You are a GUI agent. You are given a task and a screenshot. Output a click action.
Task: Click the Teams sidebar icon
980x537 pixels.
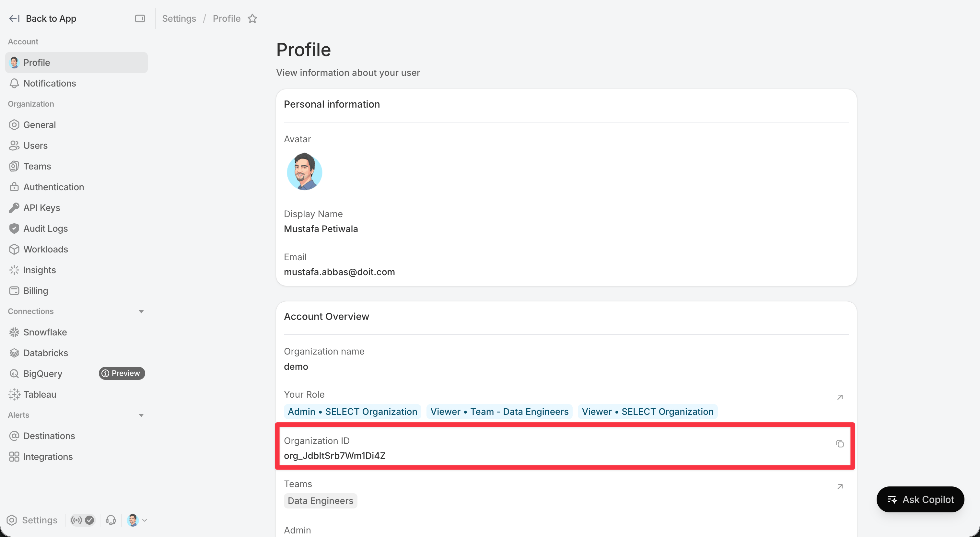tap(14, 166)
